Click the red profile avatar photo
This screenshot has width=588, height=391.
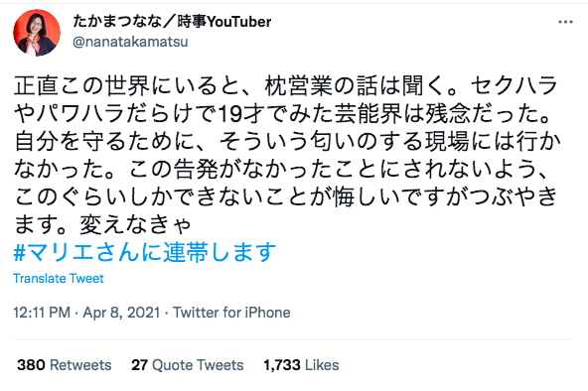(37, 33)
